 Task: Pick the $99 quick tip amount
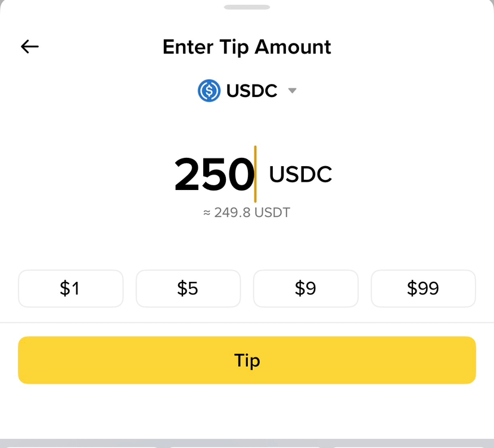click(x=423, y=288)
